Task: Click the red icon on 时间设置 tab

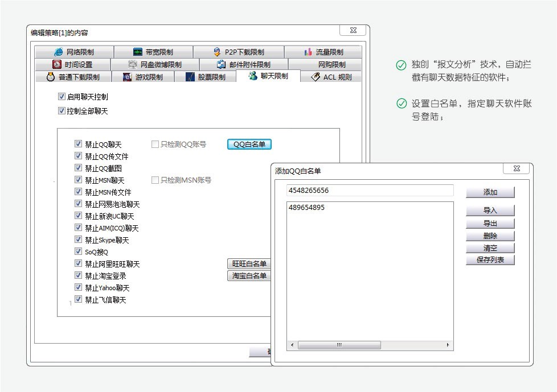Action: [57, 64]
